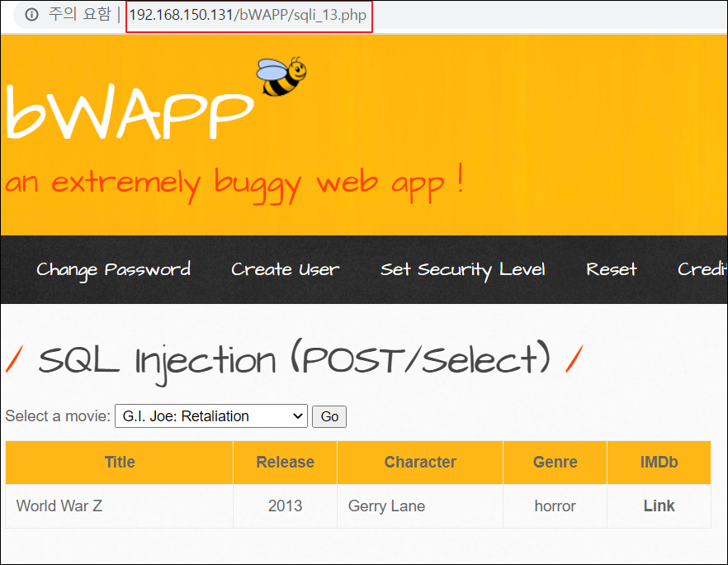Open the Create User menu item
The width and height of the screenshot is (728, 565).
tap(285, 269)
